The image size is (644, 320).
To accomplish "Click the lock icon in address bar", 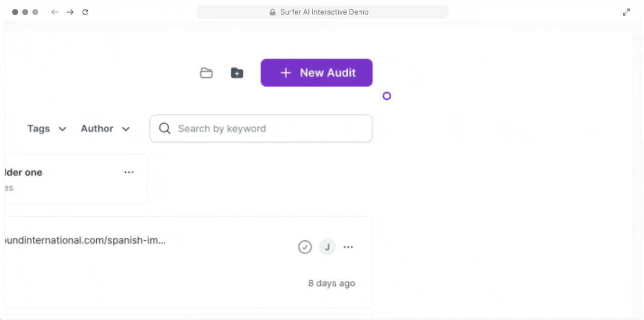I will click(273, 12).
